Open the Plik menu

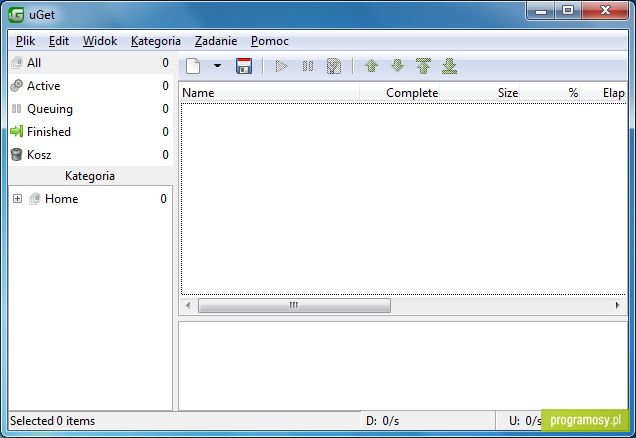[x=26, y=41]
